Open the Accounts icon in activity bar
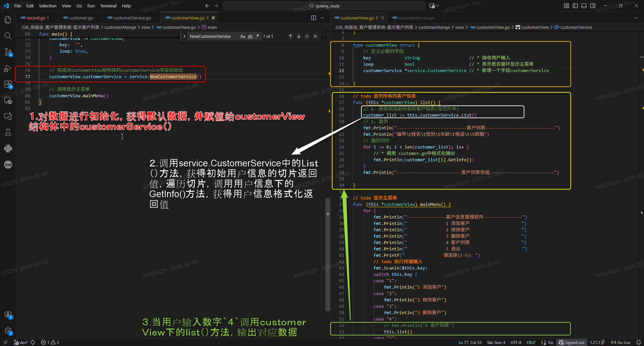This screenshot has width=644, height=346. pyautogui.click(x=8, y=315)
